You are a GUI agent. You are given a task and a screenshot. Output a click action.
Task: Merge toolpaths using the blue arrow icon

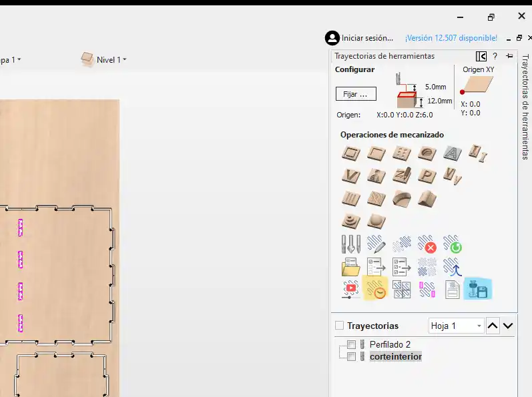(453, 267)
